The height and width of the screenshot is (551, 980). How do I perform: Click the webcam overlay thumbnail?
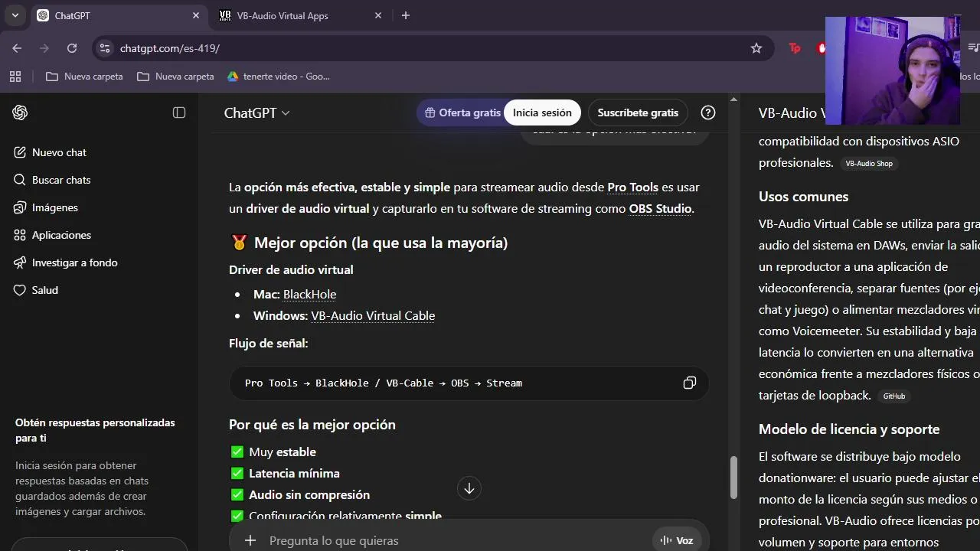(893, 70)
